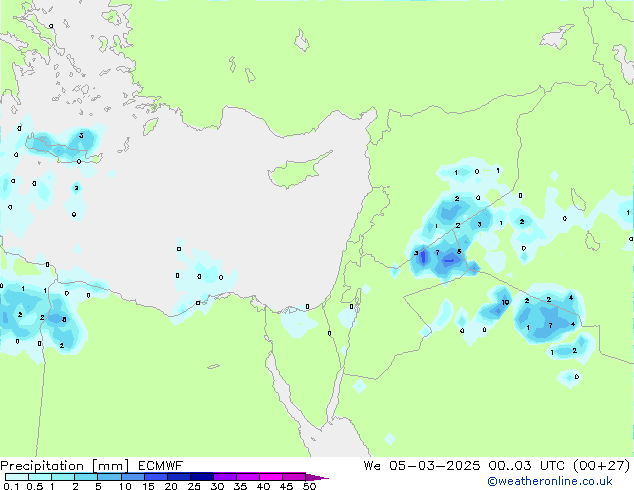Click the '5' precipitation value on the map
Screen dimensions: 634x490
coord(459,251)
